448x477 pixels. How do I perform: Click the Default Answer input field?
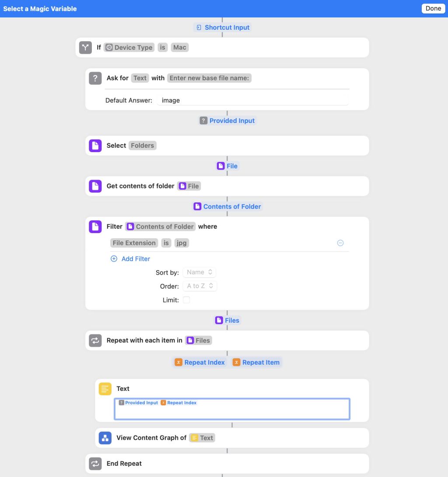click(252, 101)
